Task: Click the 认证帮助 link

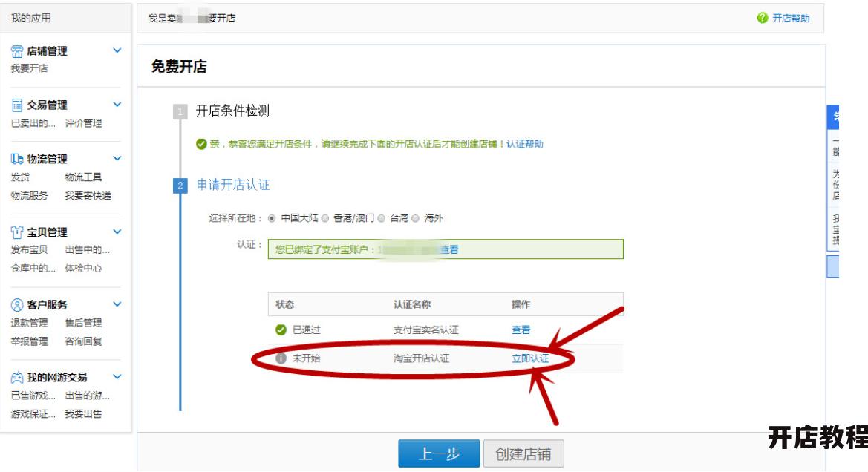Action: point(525,145)
